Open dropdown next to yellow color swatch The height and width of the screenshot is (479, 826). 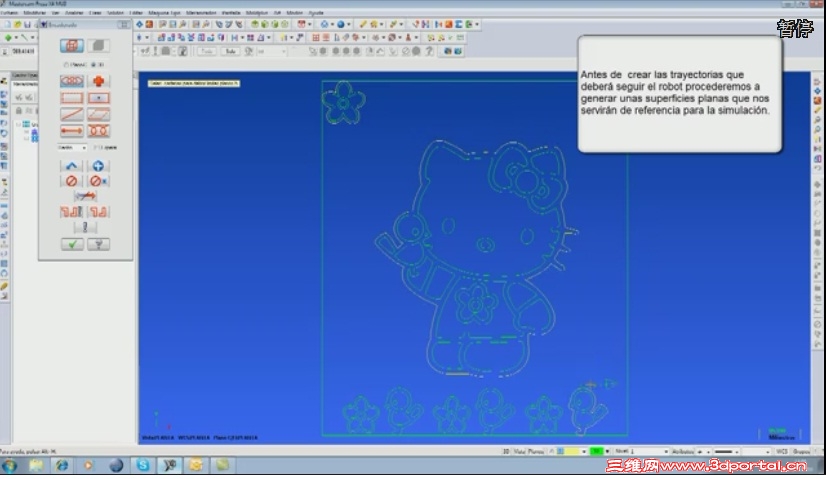click(x=584, y=452)
